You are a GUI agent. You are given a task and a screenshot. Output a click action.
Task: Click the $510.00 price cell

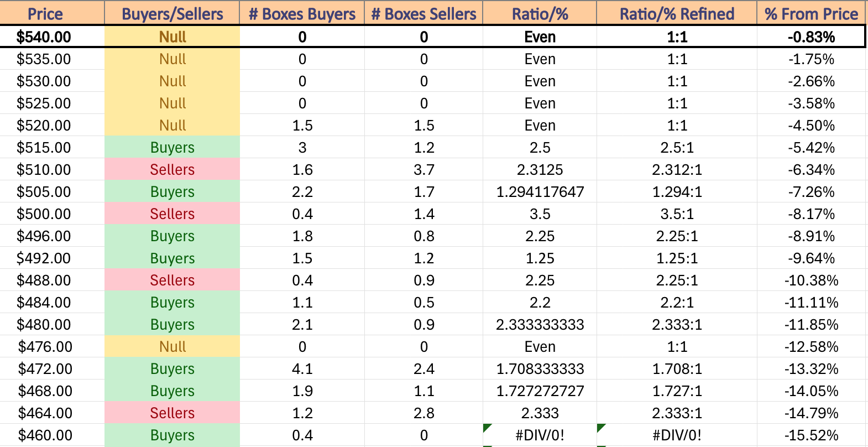(x=52, y=169)
